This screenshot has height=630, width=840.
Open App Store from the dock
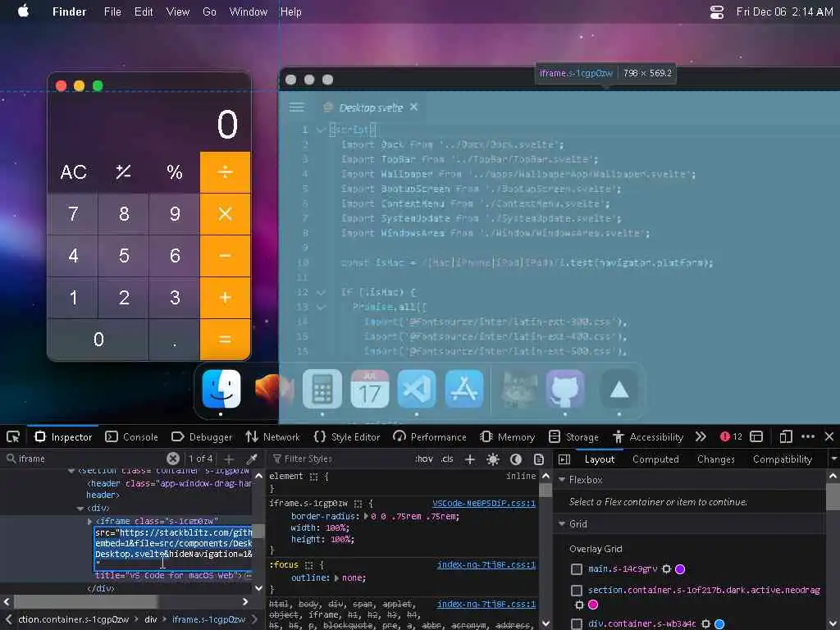[x=464, y=388]
